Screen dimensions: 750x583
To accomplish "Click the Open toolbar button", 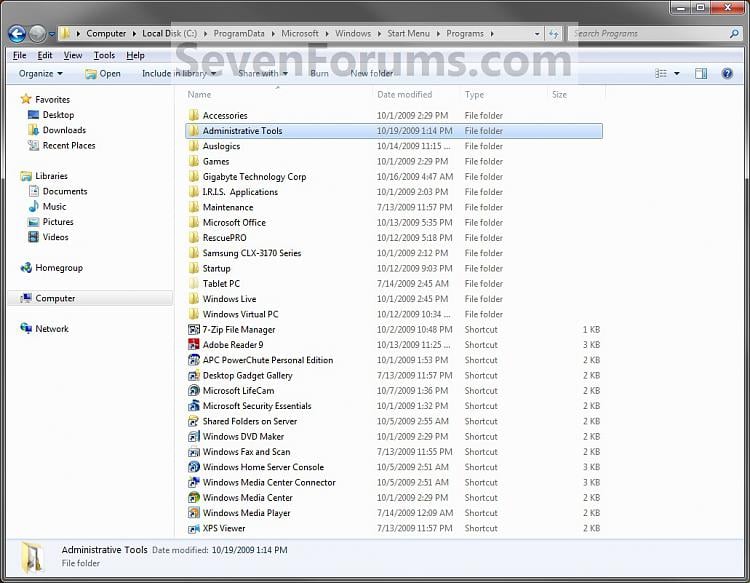I will (x=103, y=73).
